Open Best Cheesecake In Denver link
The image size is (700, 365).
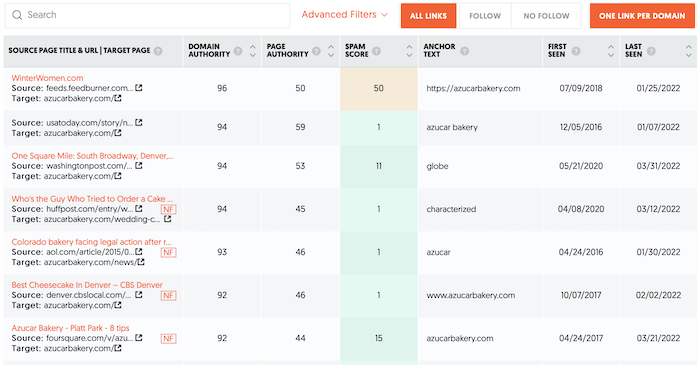click(87, 285)
